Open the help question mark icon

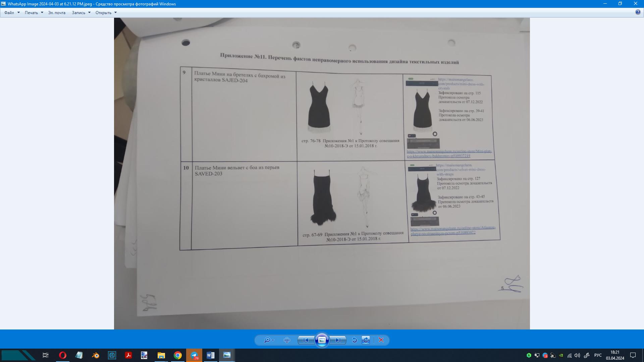coord(638,12)
